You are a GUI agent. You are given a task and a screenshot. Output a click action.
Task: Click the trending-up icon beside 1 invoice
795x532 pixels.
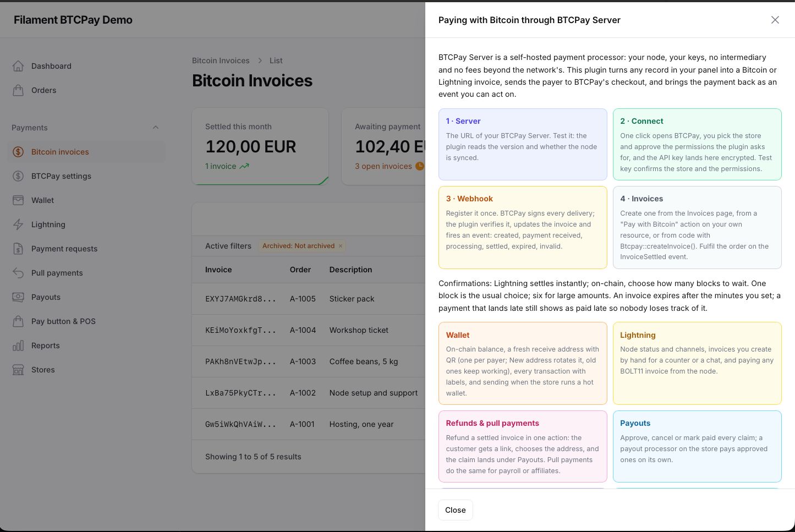pos(244,166)
